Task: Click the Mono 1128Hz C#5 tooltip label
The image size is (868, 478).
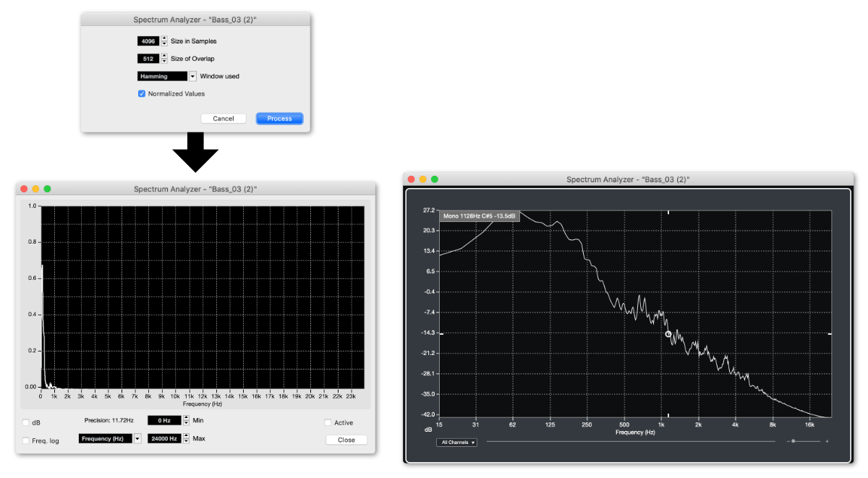Action: (x=480, y=215)
